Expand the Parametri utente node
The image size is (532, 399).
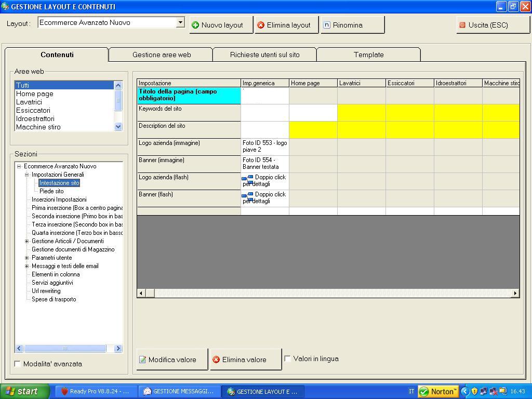27,258
